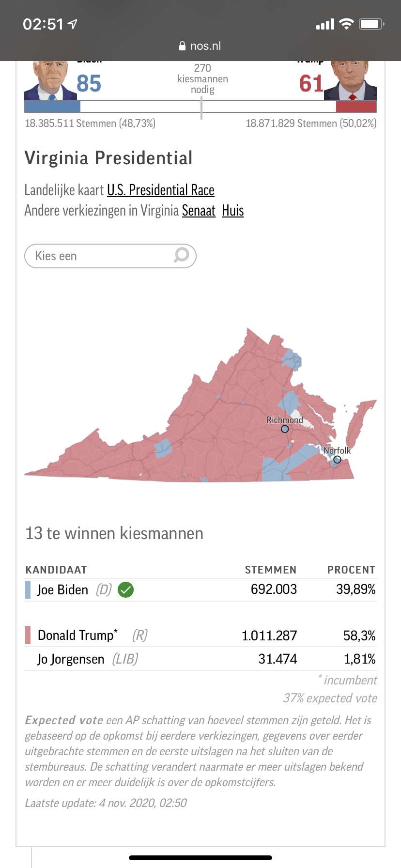Tap the search magnifier icon
The image size is (401, 868).
181,255
